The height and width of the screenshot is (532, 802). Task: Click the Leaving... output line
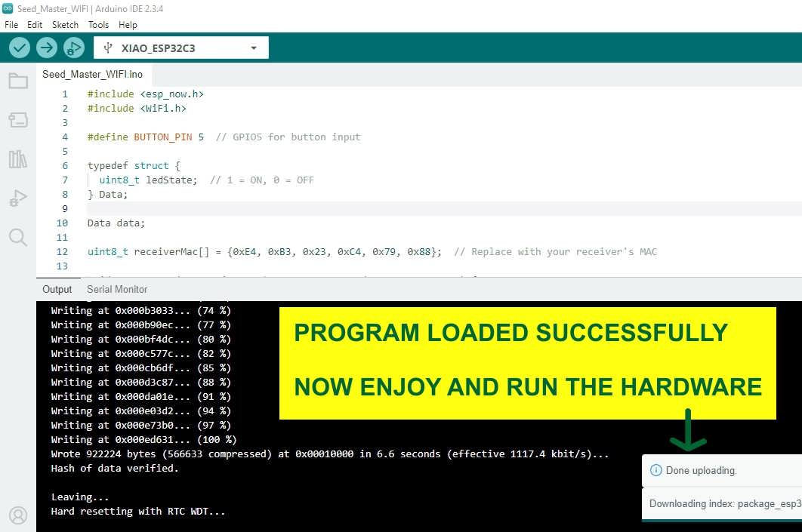tap(80, 497)
